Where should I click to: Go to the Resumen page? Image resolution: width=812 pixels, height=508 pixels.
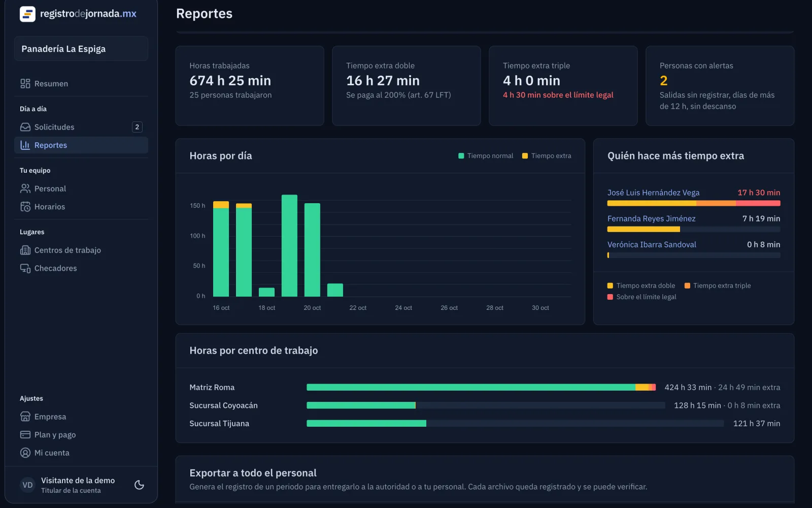[x=81, y=84]
